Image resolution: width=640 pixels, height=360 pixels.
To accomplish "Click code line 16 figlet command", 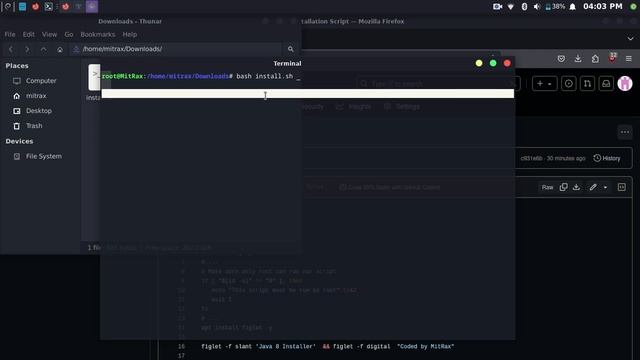I will 327,346.
